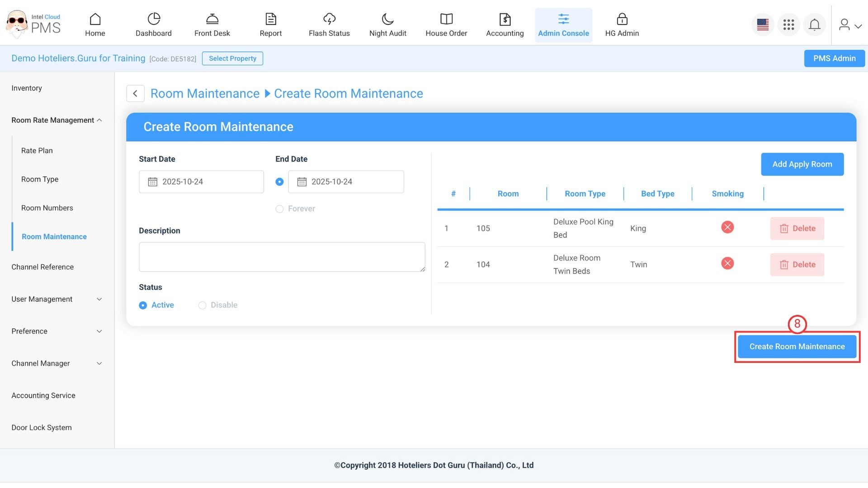Click the back arrow beside Room Maintenance

pyautogui.click(x=135, y=94)
